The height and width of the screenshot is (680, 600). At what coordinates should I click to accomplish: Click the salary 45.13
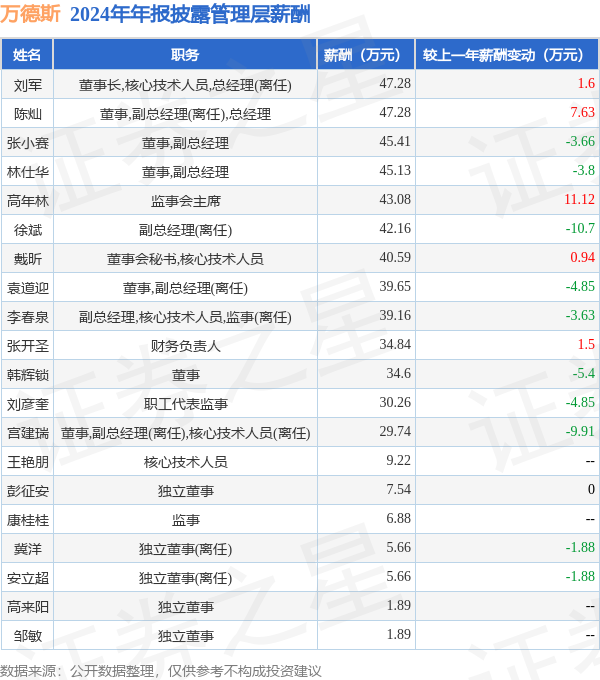395,170
